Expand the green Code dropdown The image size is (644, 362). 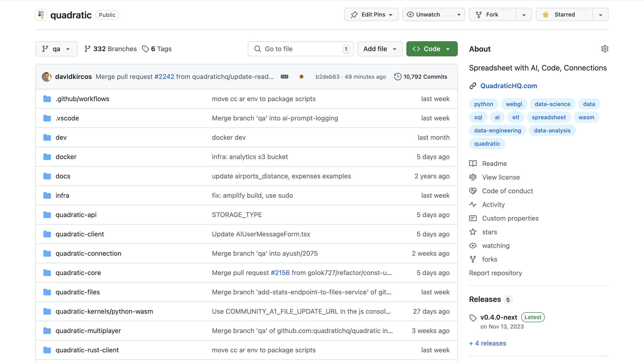pyautogui.click(x=432, y=49)
